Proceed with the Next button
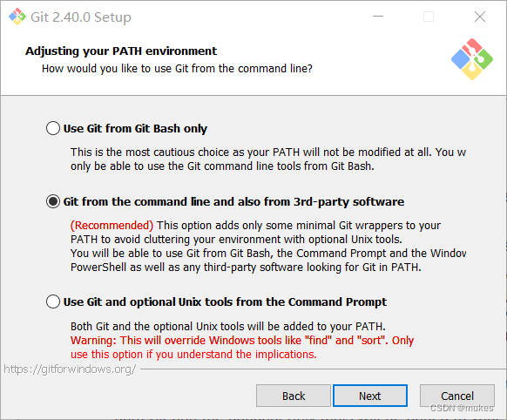The width and height of the screenshot is (507, 420). click(x=370, y=396)
